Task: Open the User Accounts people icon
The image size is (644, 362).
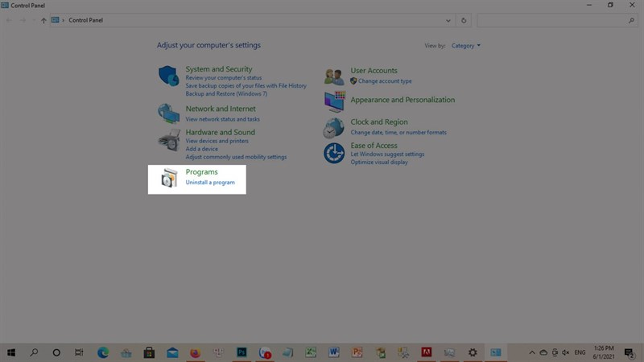Action: 334,76
